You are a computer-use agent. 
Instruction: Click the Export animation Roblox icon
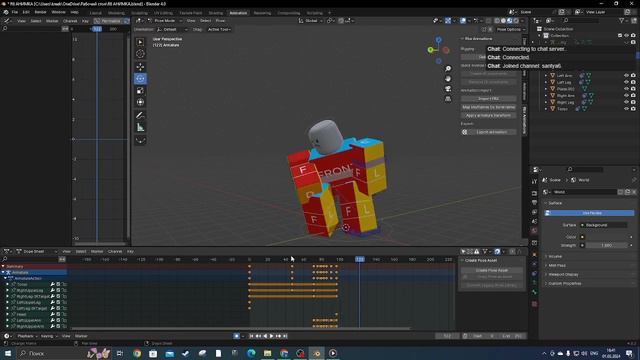tap(464, 132)
